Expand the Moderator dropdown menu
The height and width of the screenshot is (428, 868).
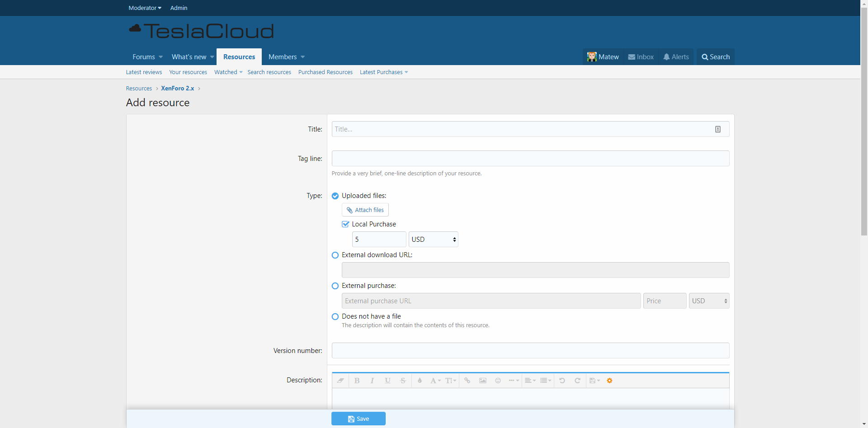pyautogui.click(x=145, y=8)
